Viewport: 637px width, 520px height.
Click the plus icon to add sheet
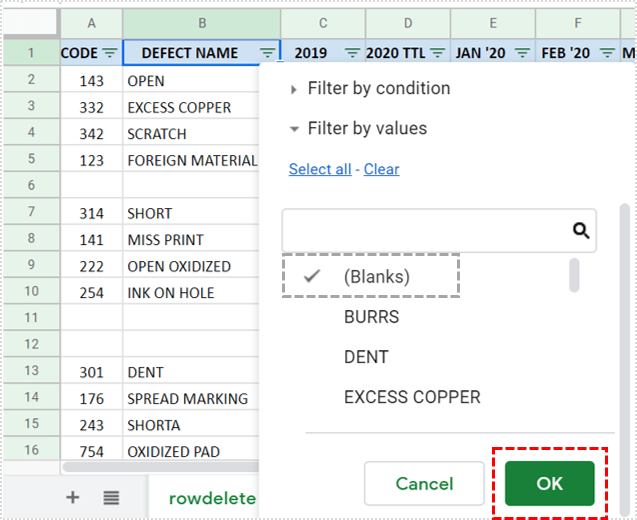point(73,497)
